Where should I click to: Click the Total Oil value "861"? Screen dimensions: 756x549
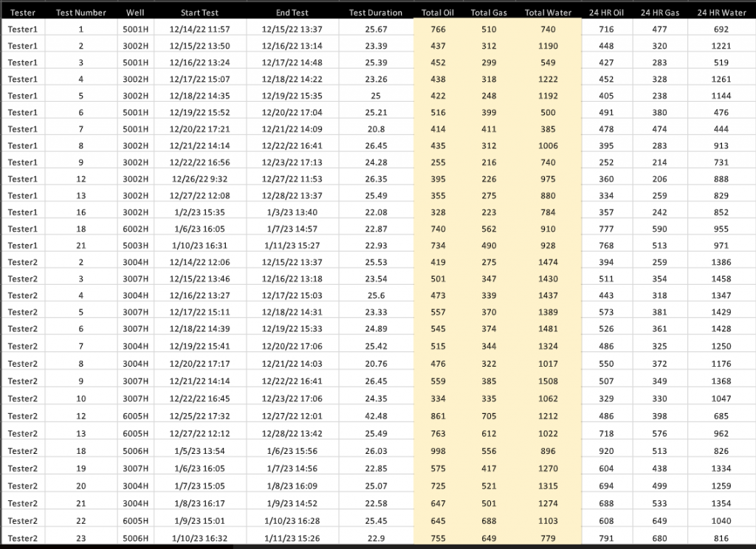pos(438,416)
